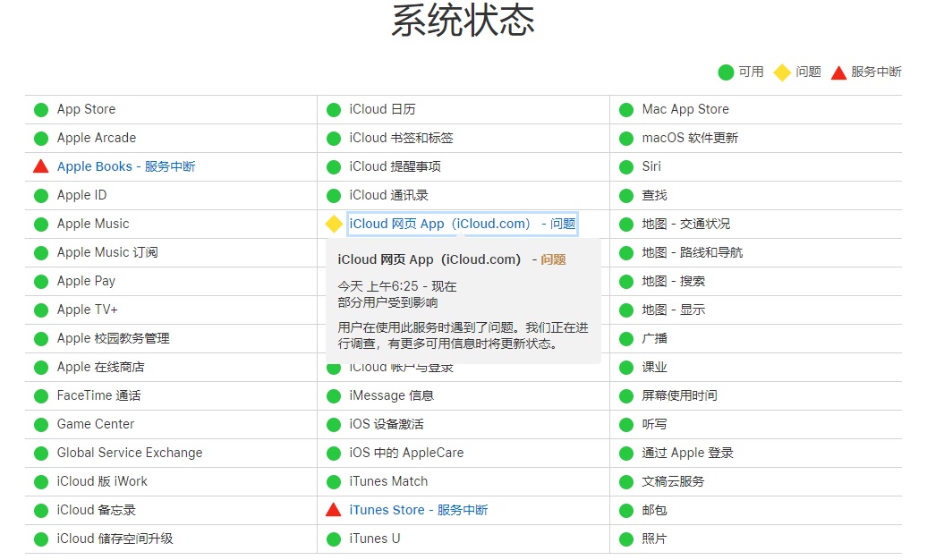Open the Apple Books service outage link

126,166
